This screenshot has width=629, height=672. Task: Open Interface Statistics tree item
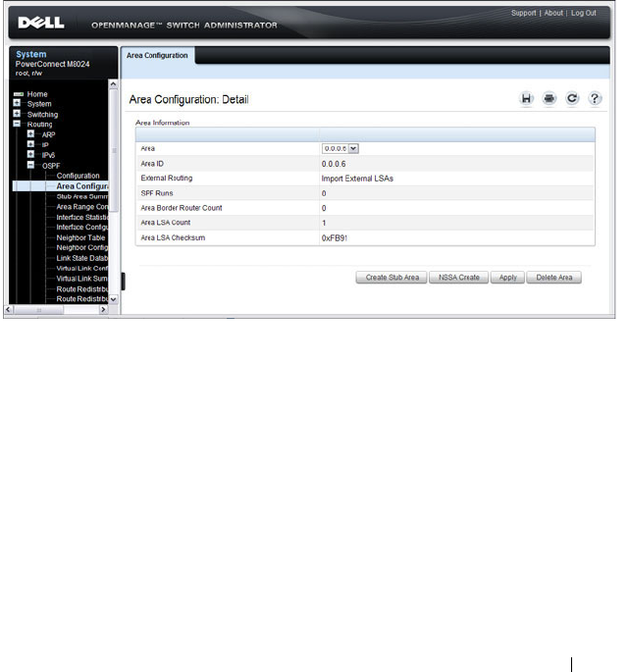(81, 217)
